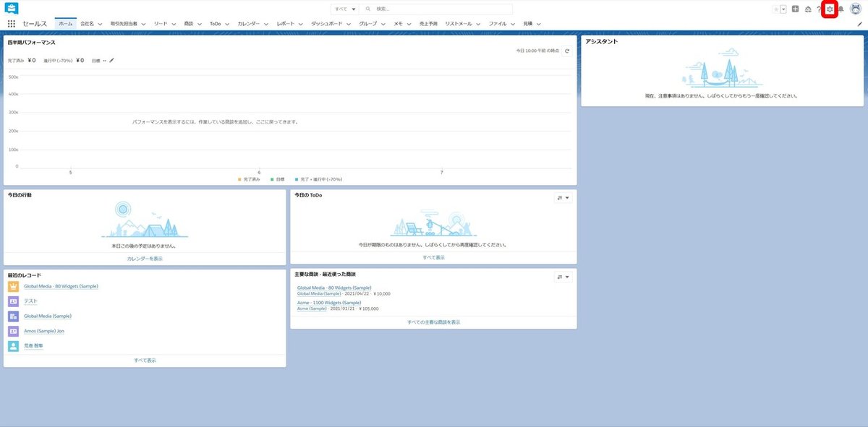Open Global Media - 80 Widgets in 主要な商談
This screenshot has width=868, height=427.
pyautogui.click(x=334, y=288)
